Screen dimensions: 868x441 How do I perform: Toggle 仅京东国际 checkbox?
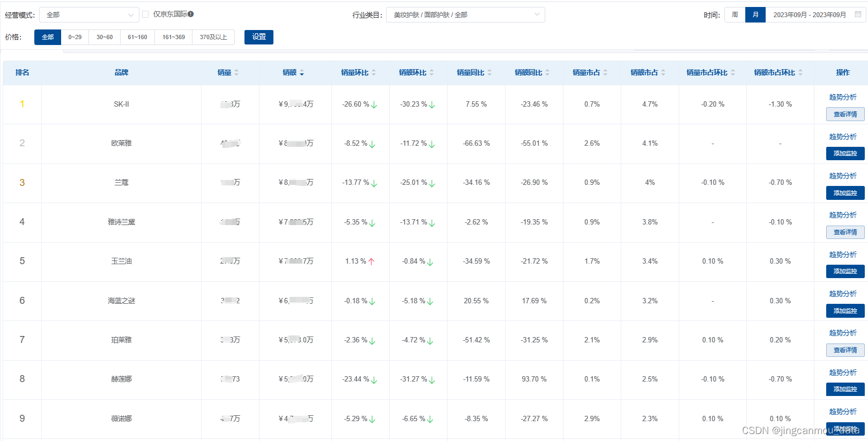[x=145, y=14]
